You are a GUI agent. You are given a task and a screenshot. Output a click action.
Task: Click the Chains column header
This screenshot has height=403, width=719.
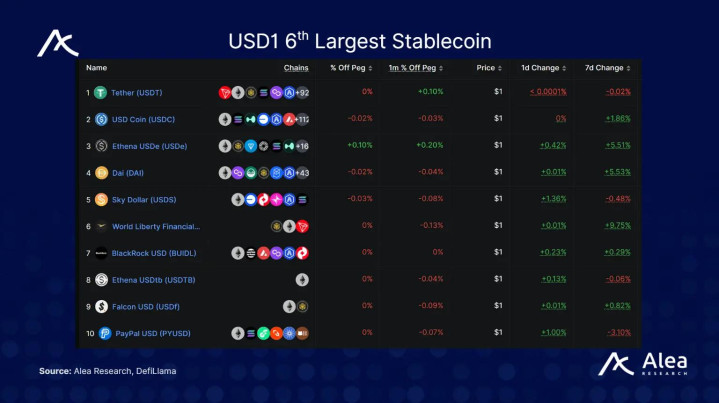coord(296,68)
